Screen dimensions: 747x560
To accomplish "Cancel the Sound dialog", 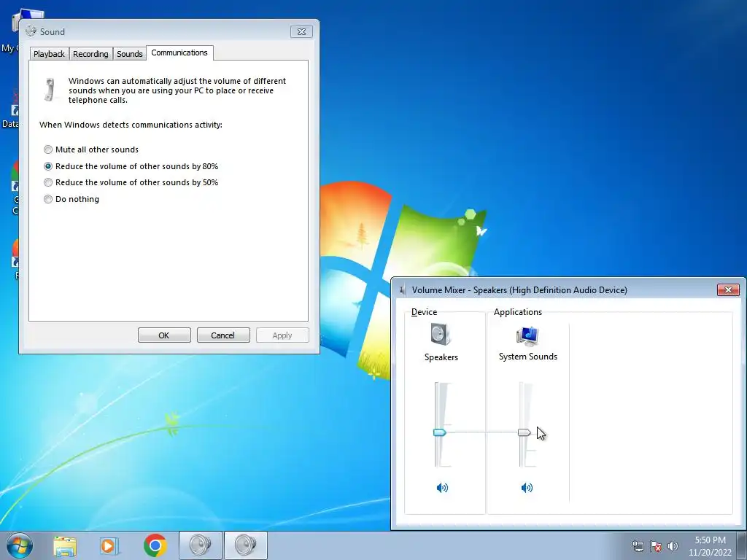I will tap(223, 335).
